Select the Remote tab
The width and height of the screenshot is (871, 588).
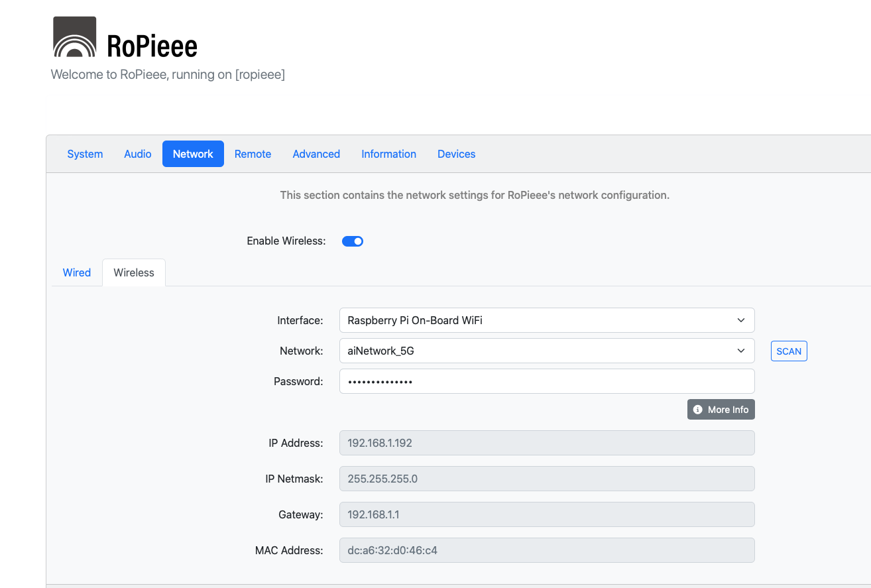click(x=253, y=154)
